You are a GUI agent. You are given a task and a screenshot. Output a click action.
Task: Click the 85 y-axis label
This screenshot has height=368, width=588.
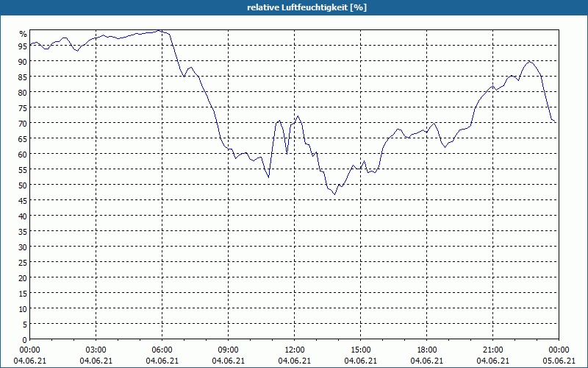coord(23,77)
